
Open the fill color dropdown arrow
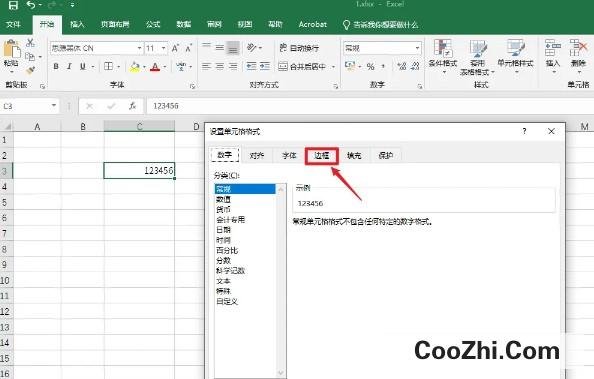[x=144, y=67]
